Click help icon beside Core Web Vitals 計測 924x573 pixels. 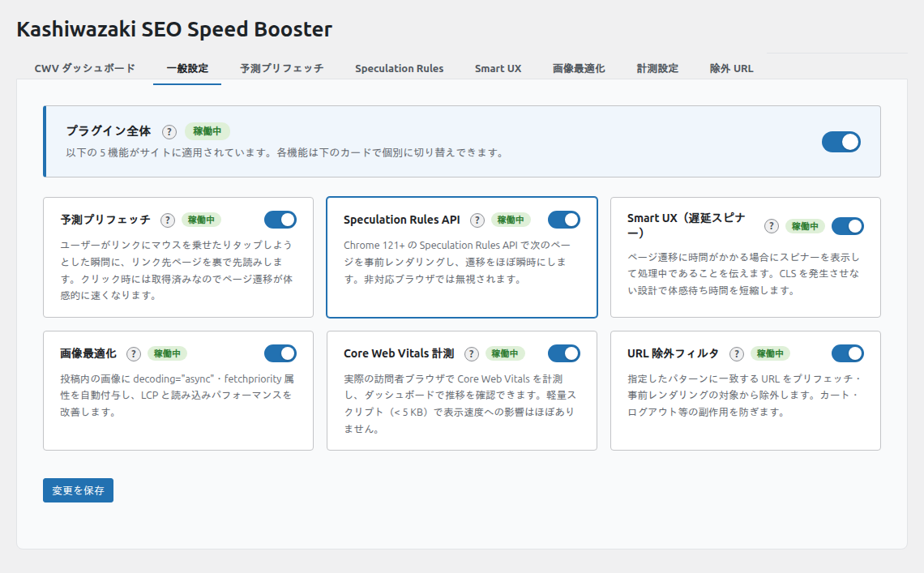tap(472, 353)
